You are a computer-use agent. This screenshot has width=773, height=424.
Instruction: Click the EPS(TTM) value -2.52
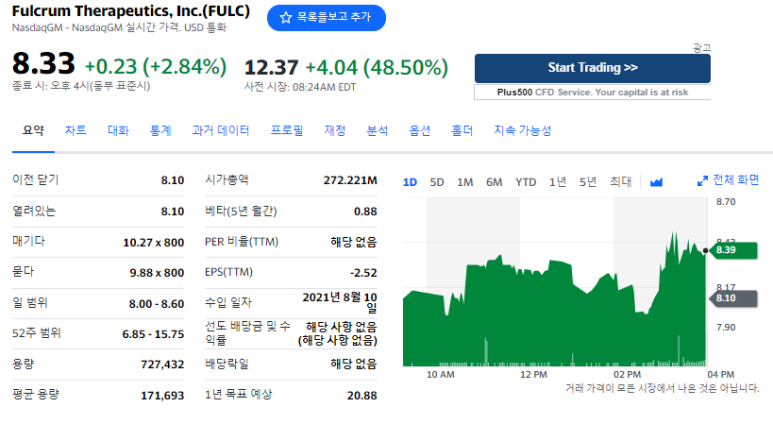364,273
